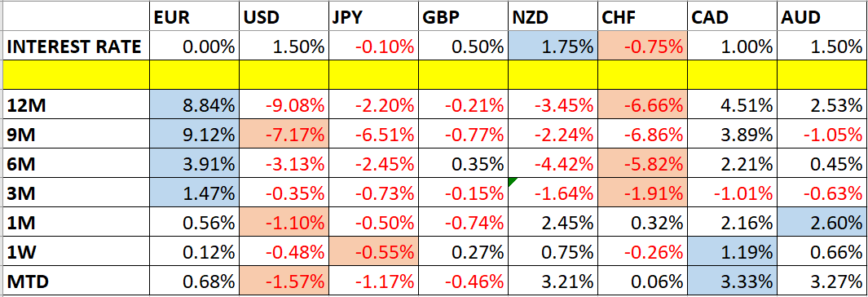This screenshot has width=868, height=297.
Task: Click the INTEREST RATE row label
Action: point(75,46)
